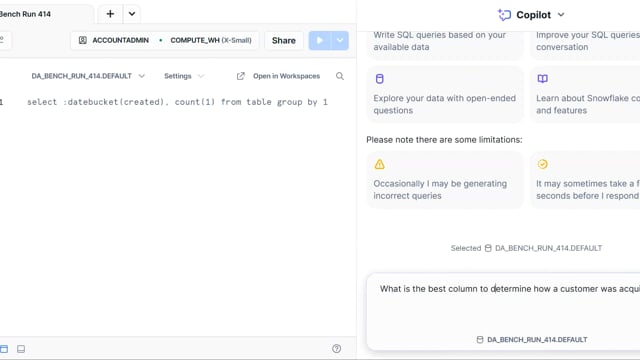Image resolution: width=640 pixels, height=360 pixels.
Task: Toggle the bottom results panel layout icon
Action: click(21, 349)
